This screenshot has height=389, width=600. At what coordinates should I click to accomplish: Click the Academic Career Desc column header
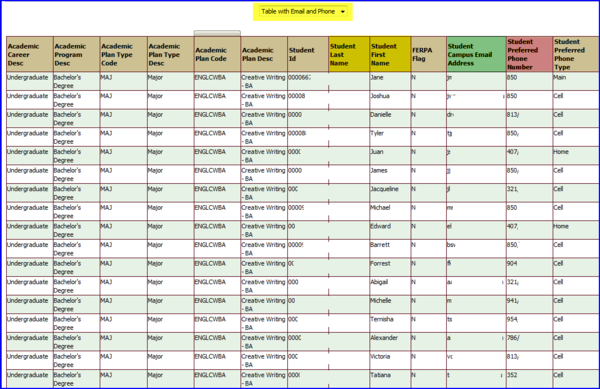click(x=30, y=54)
